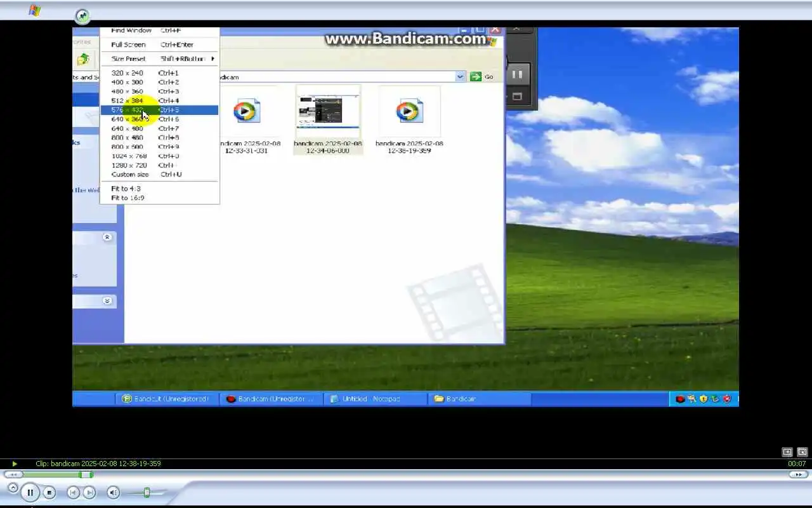
Task: Choose Full Screen in the menu
Action: pos(159,44)
